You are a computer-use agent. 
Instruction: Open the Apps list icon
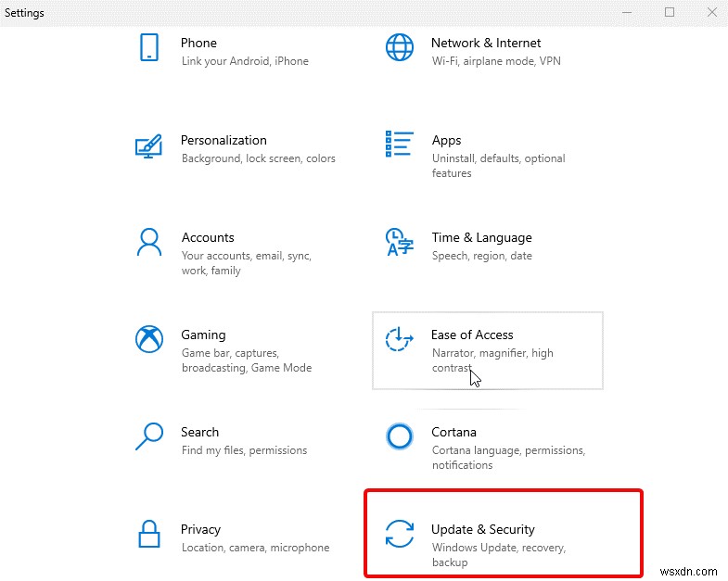400,145
